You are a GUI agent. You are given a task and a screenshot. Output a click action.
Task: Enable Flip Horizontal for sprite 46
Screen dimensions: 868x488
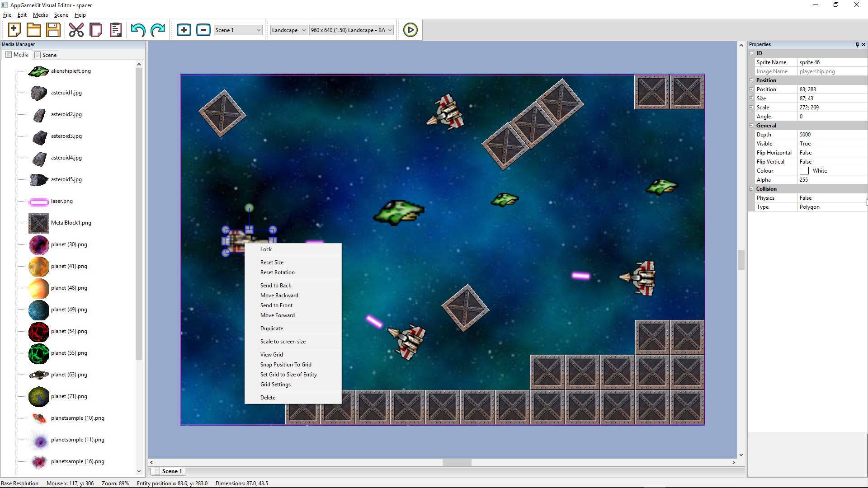coord(832,152)
